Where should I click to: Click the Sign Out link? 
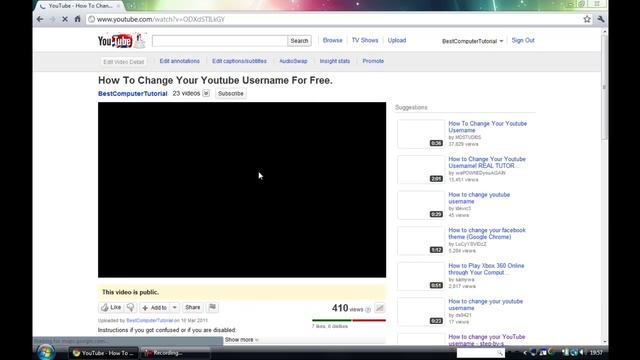click(x=523, y=40)
